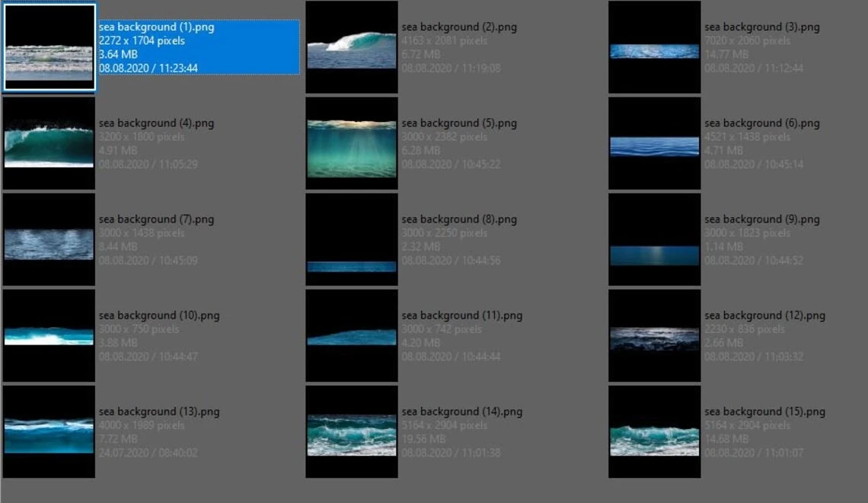Select the sea background (7).png thumbnail
The height and width of the screenshot is (503, 868).
click(49, 239)
